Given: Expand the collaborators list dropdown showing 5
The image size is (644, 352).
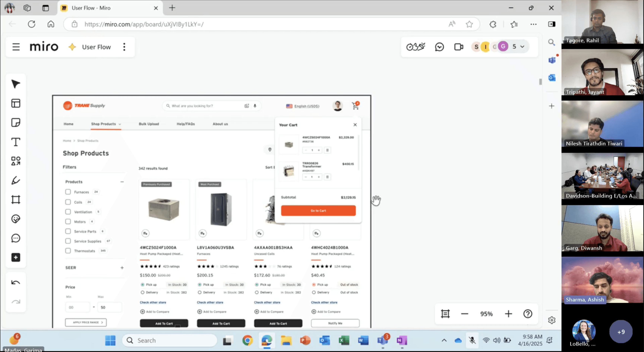Looking at the screenshot, I should pos(522,47).
